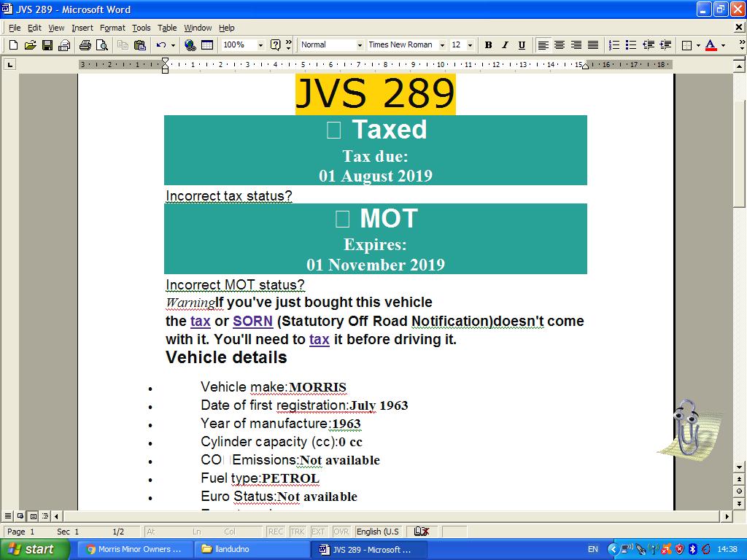747x560 pixels.
Task: Click the SORN hyperlink
Action: click(253, 321)
